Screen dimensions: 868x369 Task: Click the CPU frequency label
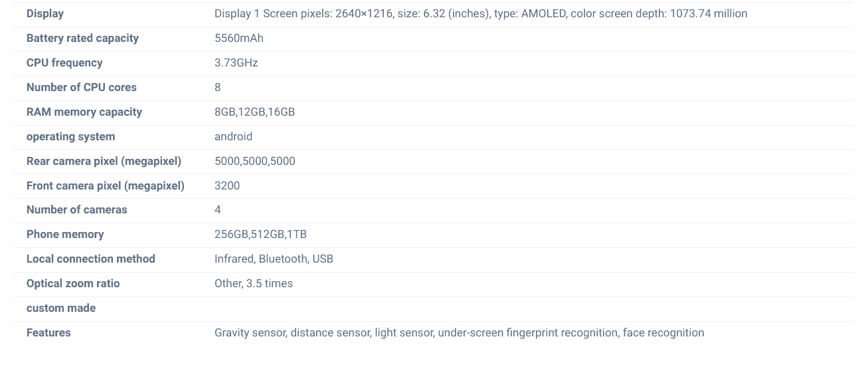[64, 62]
